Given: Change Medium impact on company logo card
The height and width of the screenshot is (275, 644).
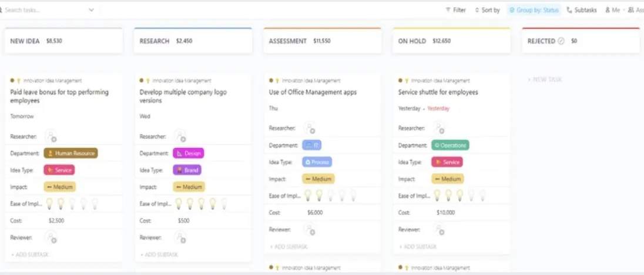Looking at the screenshot, I should [x=189, y=187].
